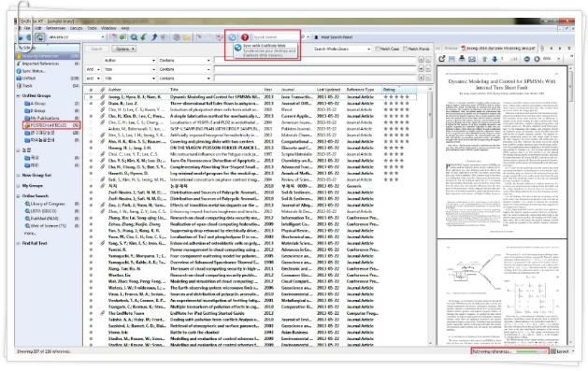Viewport: 588px width, 371px height.
Task: Click the Sync Status icon in the sidebar
Action: click(19, 71)
